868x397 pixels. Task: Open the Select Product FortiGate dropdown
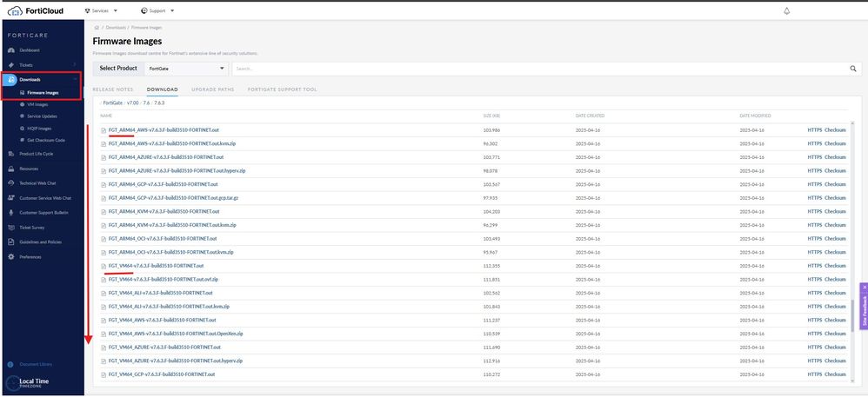[x=186, y=69]
